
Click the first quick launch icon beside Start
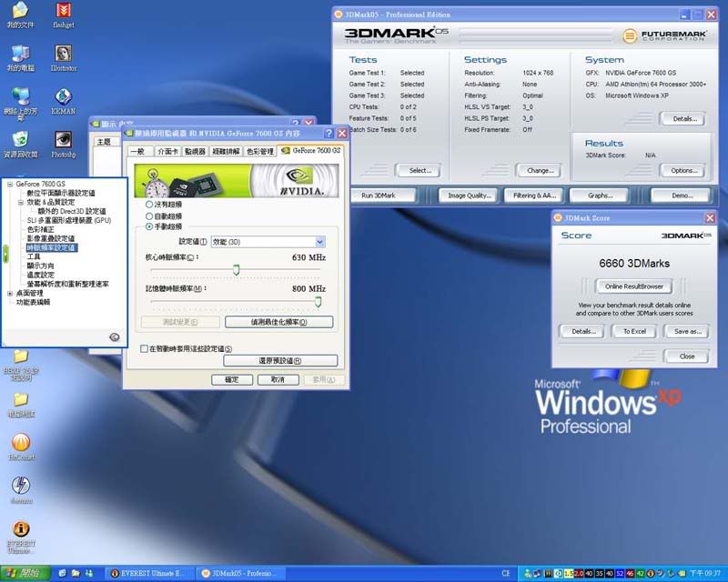(x=63, y=574)
